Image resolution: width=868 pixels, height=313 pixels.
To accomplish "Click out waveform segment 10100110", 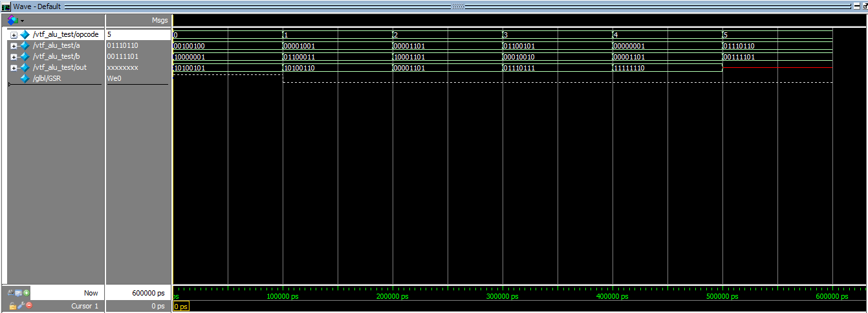I will (338, 68).
